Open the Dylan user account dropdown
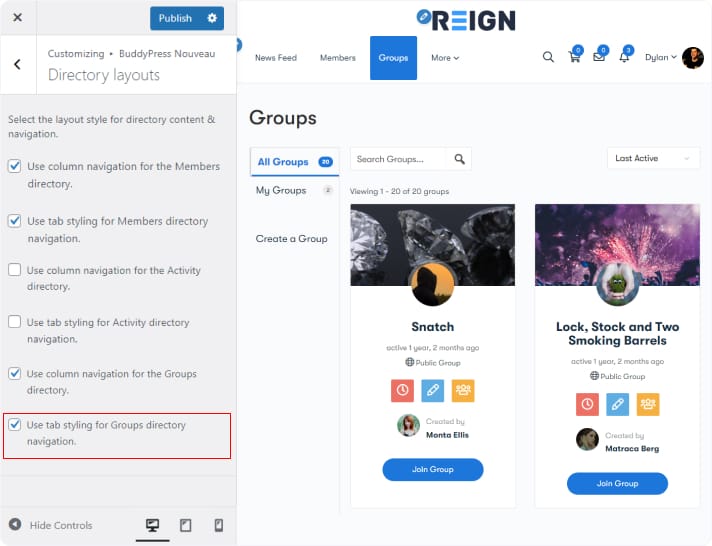Viewport: 712px width, 546px height. [661, 57]
